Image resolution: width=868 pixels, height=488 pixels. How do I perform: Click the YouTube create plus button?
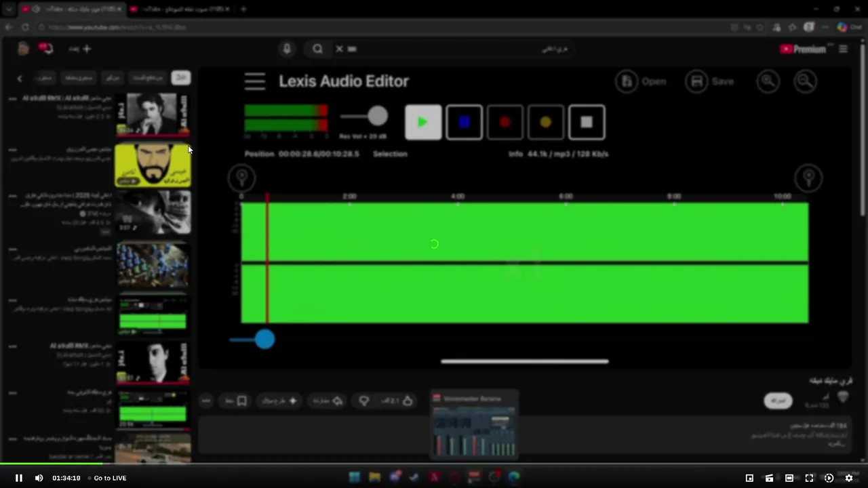[x=80, y=49]
